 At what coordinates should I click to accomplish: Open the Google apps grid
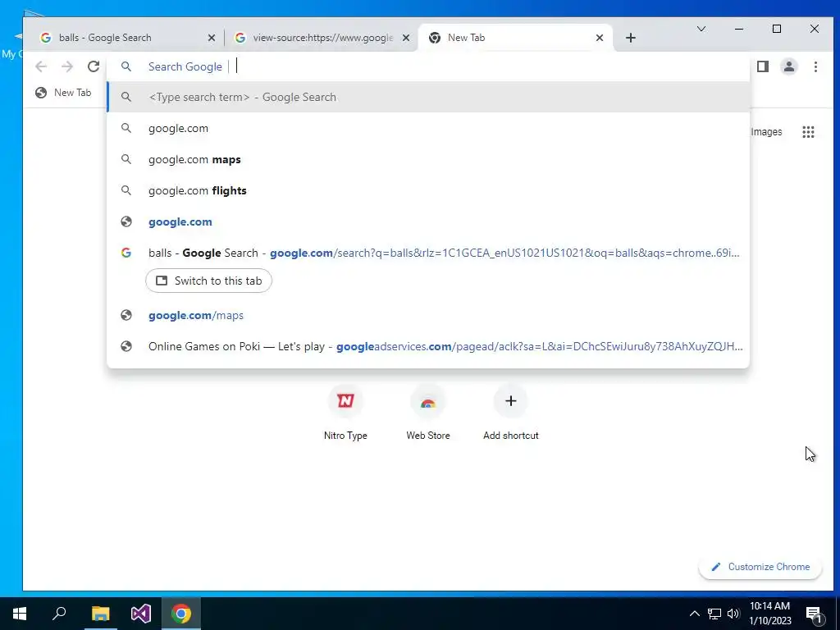(808, 132)
